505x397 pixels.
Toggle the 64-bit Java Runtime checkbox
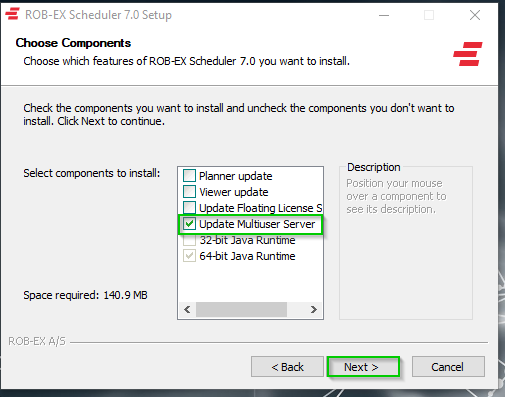pyautogui.click(x=189, y=256)
